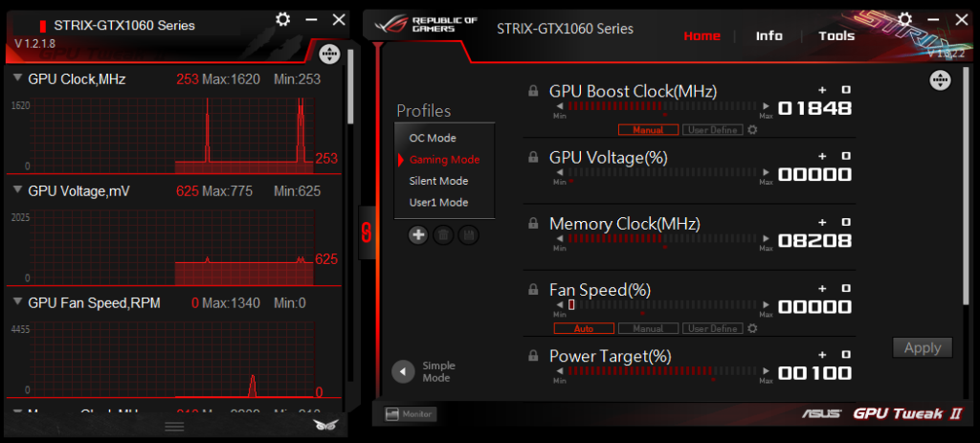Screen dimensions: 980x443
Task: Switch to the Info tab
Action: pos(768,35)
